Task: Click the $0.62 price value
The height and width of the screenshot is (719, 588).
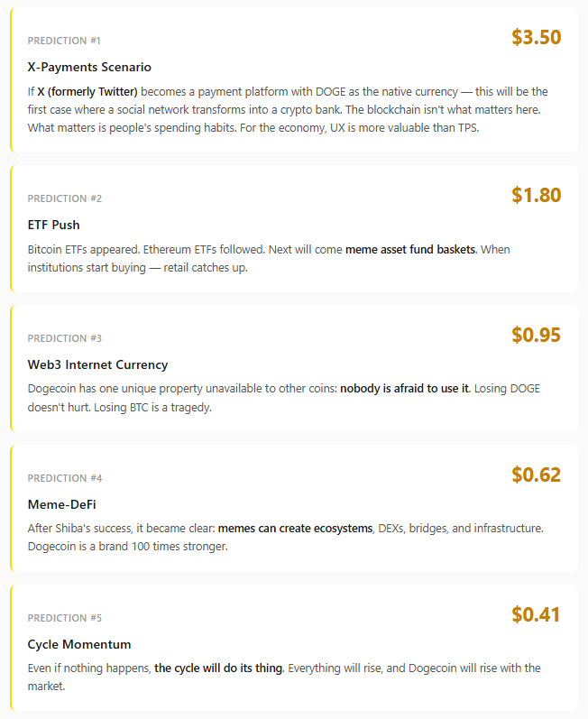Action: coord(536,475)
